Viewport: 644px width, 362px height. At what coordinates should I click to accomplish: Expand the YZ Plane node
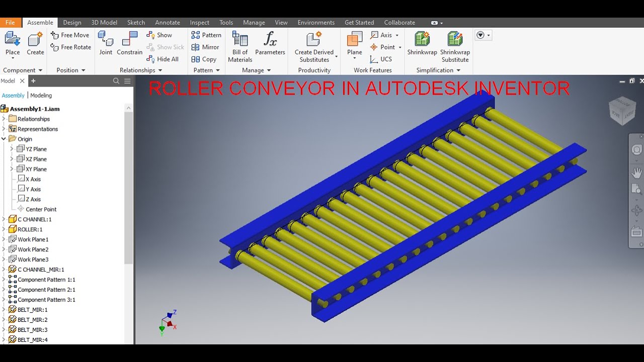12,149
